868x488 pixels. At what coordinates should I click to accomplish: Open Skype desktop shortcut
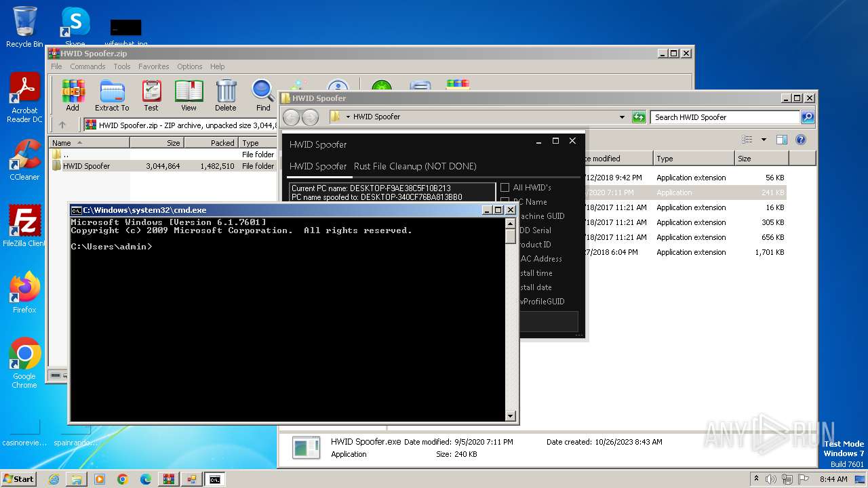75,27
